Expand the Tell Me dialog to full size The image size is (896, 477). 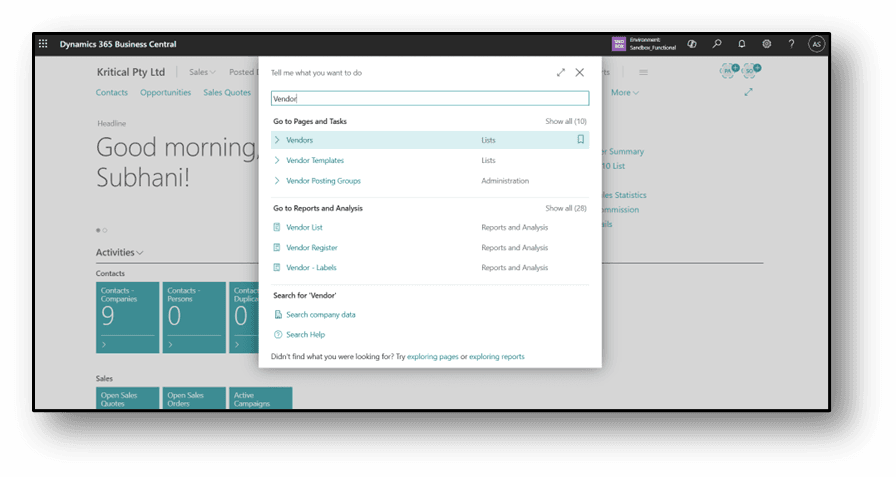(x=561, y=73)
